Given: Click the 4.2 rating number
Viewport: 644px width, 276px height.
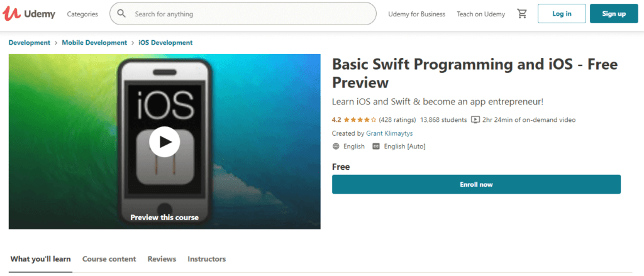Looking at the screenshot, I should 336,120.
